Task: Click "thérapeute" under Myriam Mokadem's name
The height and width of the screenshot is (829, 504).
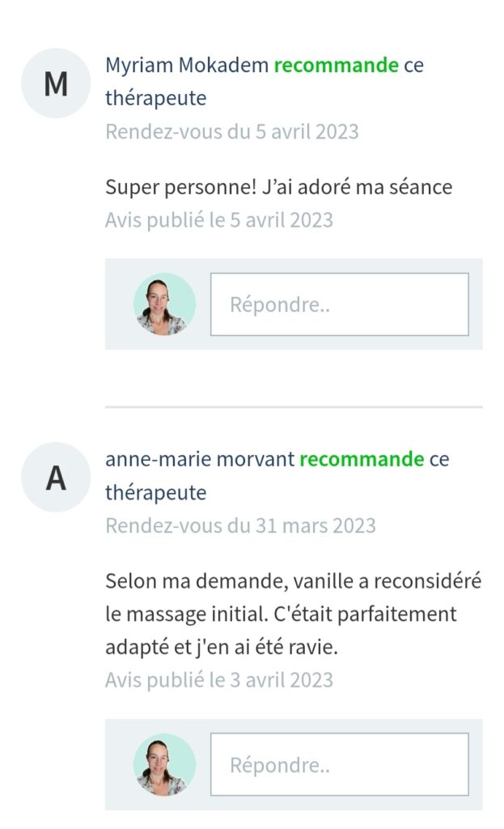Action: point(155,99)
